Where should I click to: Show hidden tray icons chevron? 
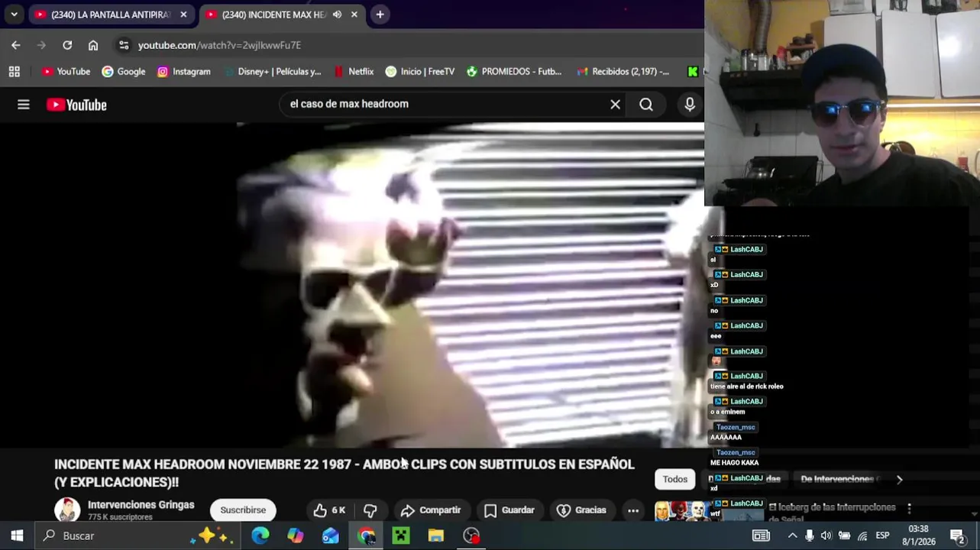(792, 536)
